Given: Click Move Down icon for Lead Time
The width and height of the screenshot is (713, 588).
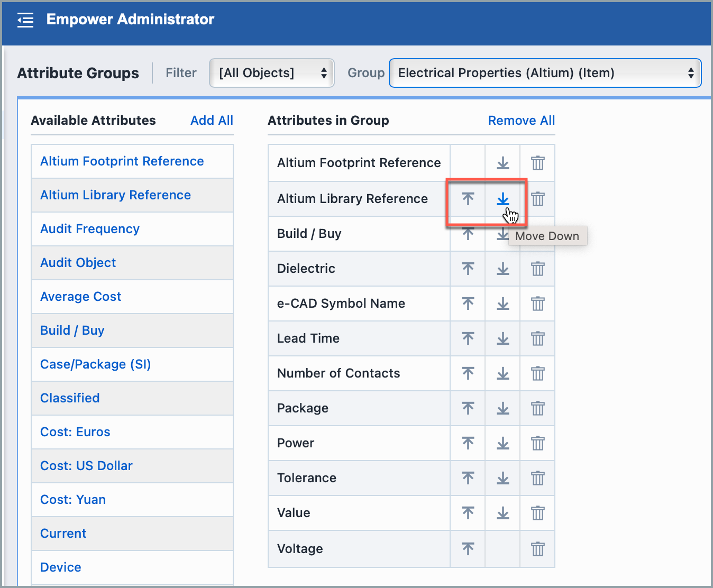Looking at the screenshot, I should [x=502, y=338].
